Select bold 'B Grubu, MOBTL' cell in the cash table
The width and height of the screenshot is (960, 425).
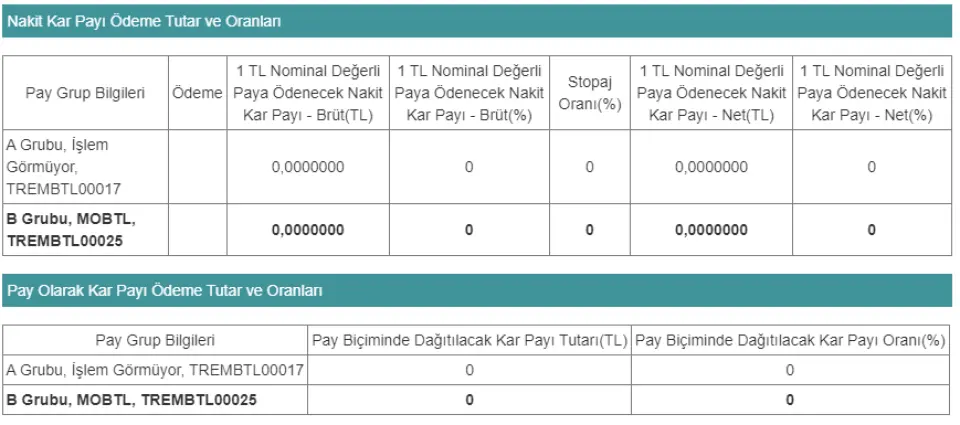70,230
